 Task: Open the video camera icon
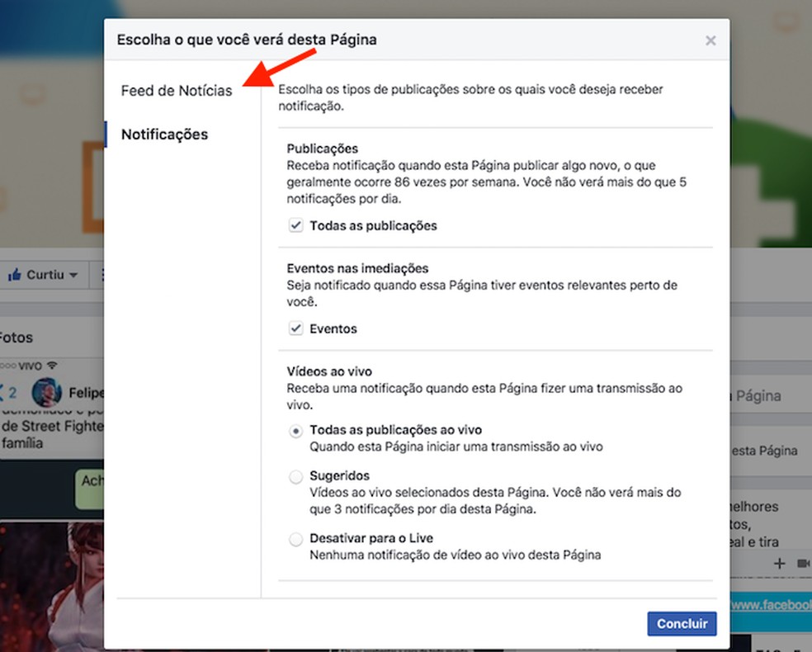tap(801, 563)
